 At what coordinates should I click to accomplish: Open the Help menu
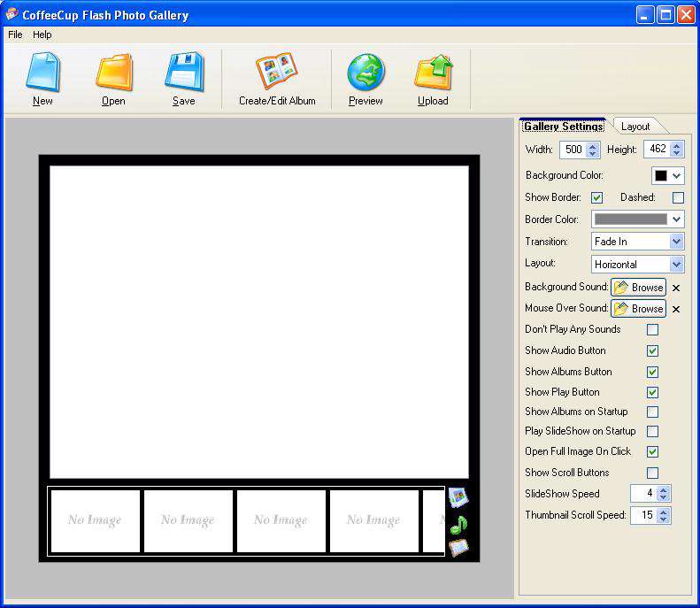point(42,35)
